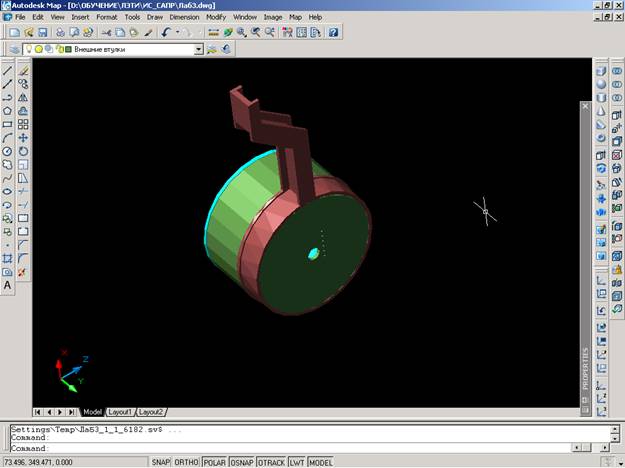
Task: Open the File menu
Action: click(x=20, y=17)
